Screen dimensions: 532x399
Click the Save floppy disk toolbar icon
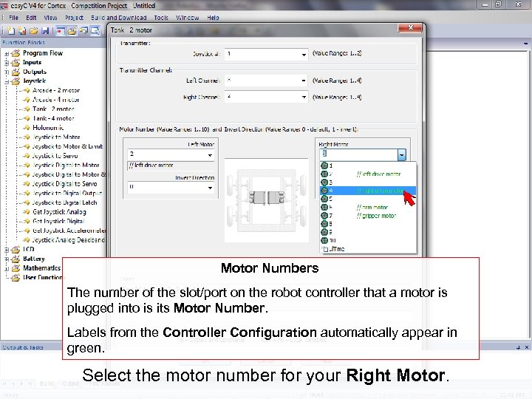[x=45, y=31]
